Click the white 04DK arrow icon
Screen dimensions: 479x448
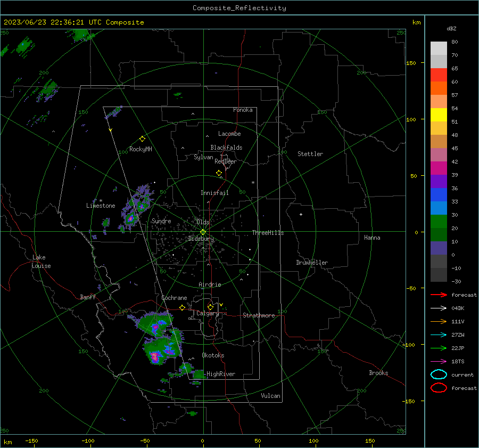(439, 308)
